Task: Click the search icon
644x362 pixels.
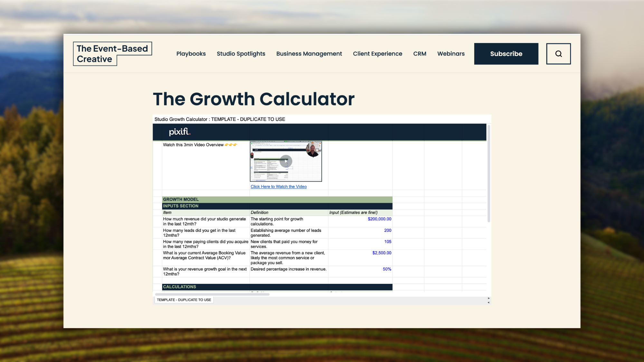Action: pyautogui.click(x=558, y=53)
